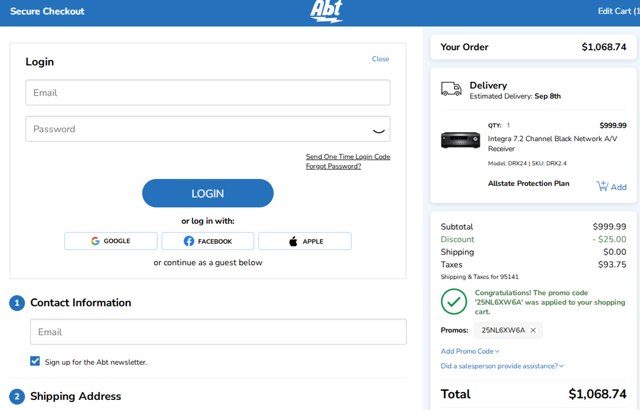
Task: Click the Secure Checkout header text
Action: pos(47,11)
